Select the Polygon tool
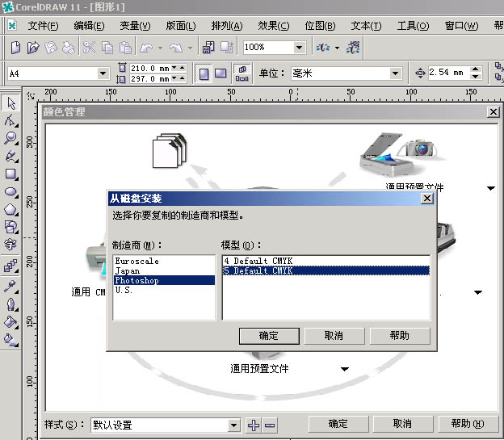The width and height of the screenshot is (504, 440). tap(10, 209)
